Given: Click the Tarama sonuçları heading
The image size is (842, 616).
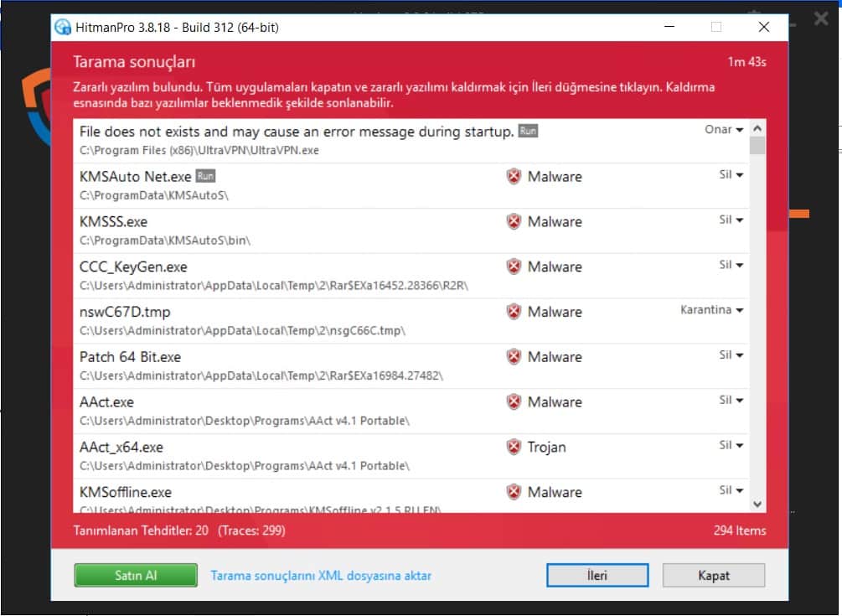Looking at the screenshot, I should (134, 62).
